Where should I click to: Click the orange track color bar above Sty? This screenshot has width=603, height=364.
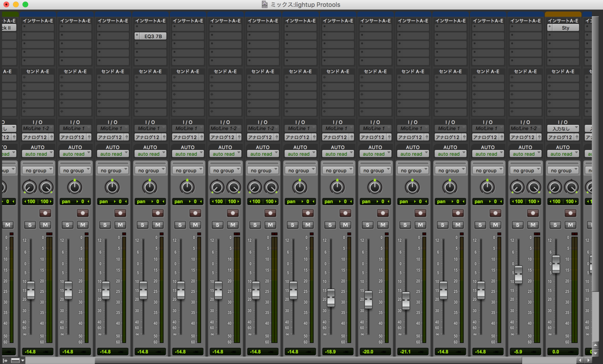click(x=563, y=14)
